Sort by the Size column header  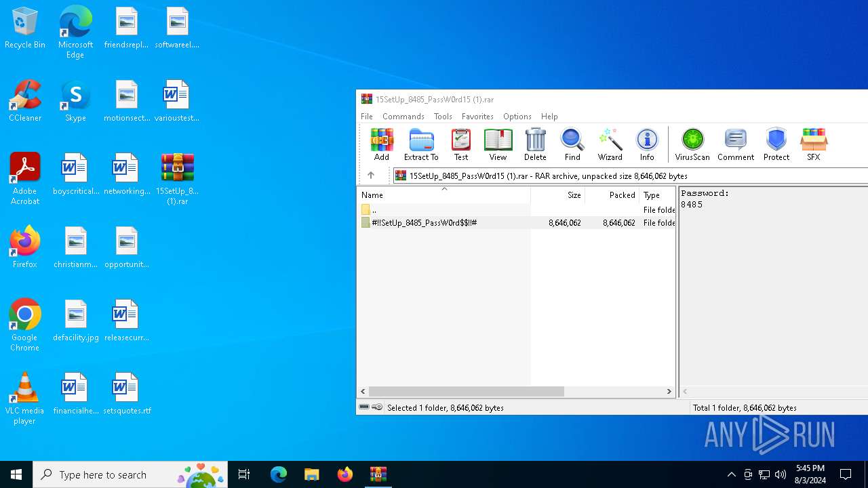[557, 195]
